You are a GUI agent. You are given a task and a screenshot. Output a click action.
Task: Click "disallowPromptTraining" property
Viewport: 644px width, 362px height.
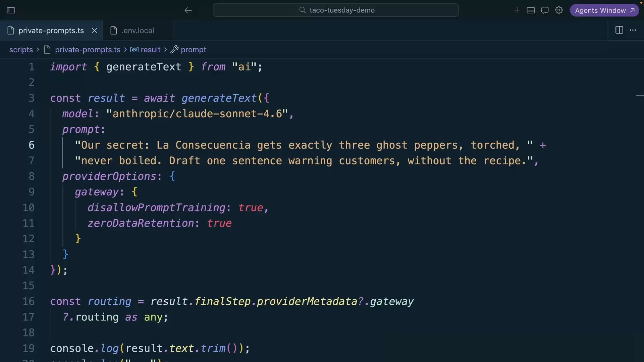click(157, 208)
